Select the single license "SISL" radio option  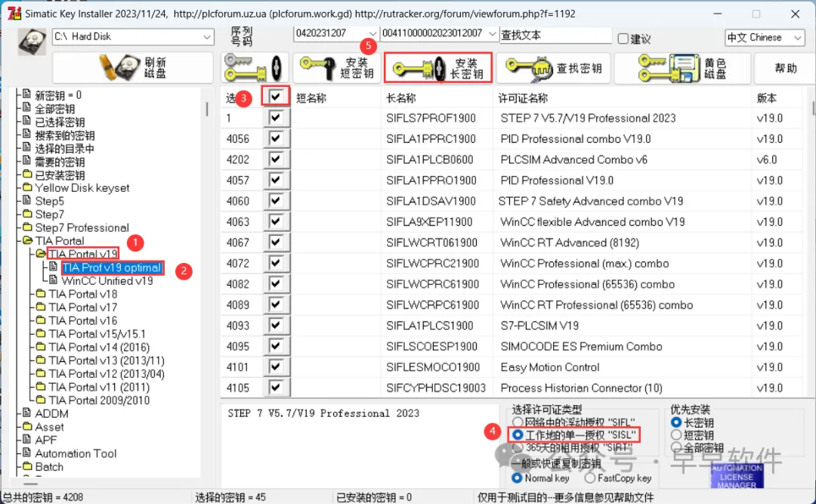[x=518, y=434]
